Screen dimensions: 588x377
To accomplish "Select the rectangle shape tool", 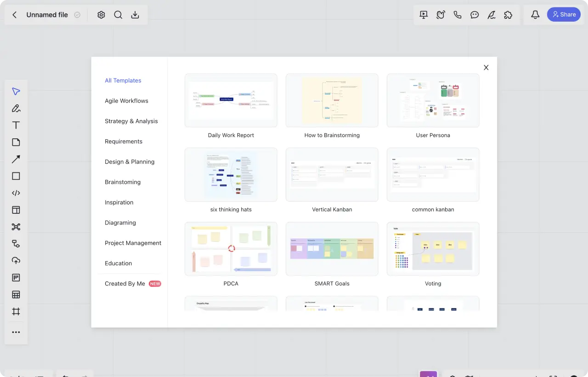I will tap(16, 176).
